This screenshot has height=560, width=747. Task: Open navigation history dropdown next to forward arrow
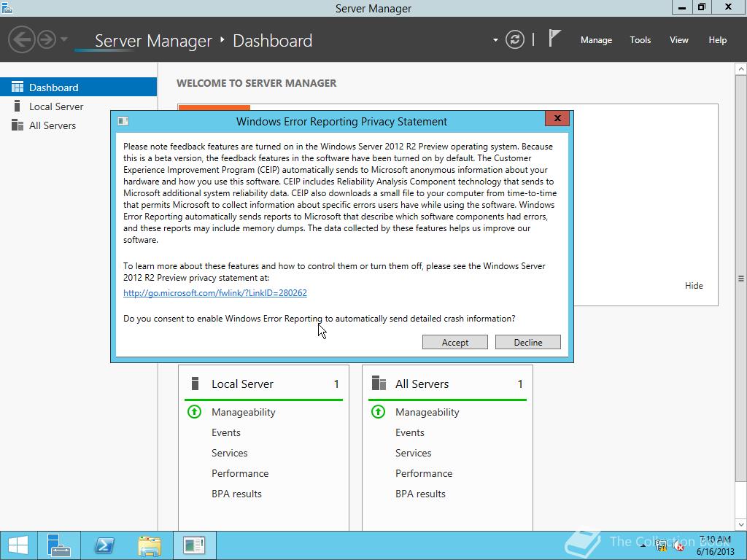tap(64, 39)
